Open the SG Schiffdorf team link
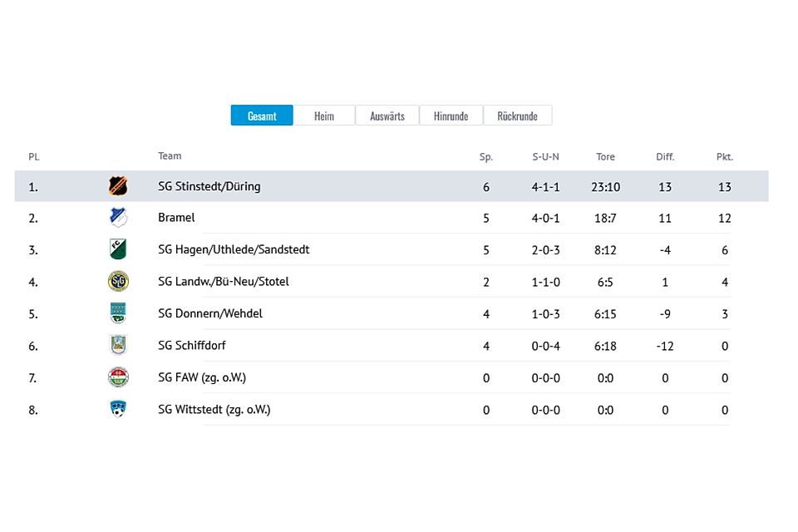The height and width of the screenshot is (532, 798). click(x=192, y=345)
